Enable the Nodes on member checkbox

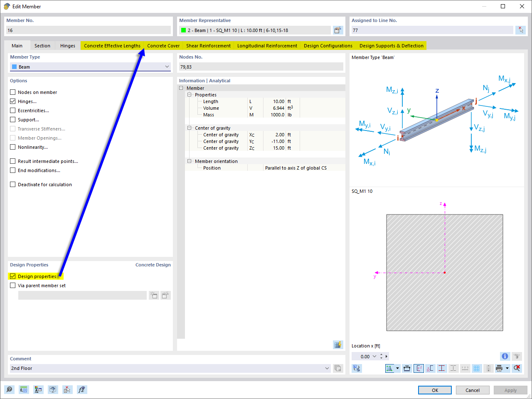point(13,92)
